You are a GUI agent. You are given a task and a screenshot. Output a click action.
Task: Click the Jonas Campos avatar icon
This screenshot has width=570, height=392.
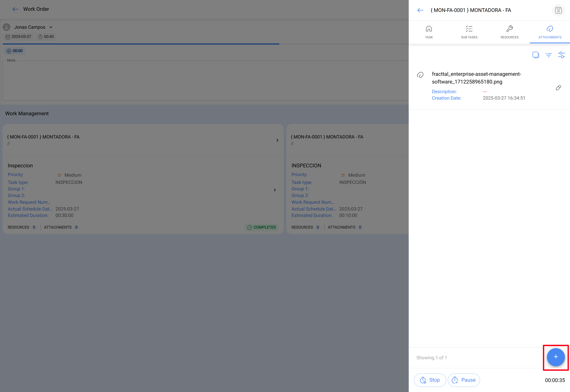[x=7, y=27]
